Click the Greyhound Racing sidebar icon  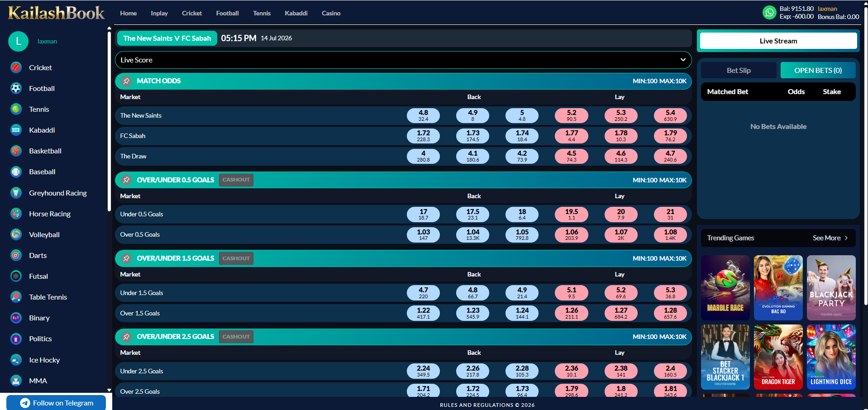16,193
